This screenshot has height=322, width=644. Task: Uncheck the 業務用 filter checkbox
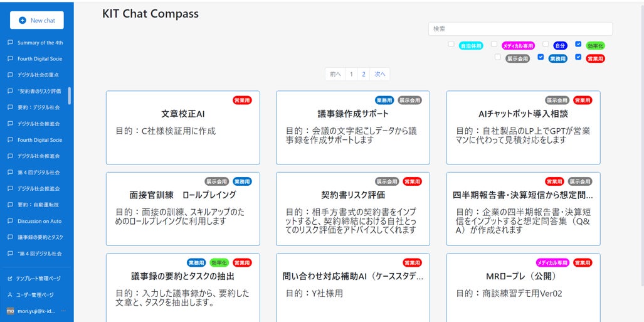[541, 57]
